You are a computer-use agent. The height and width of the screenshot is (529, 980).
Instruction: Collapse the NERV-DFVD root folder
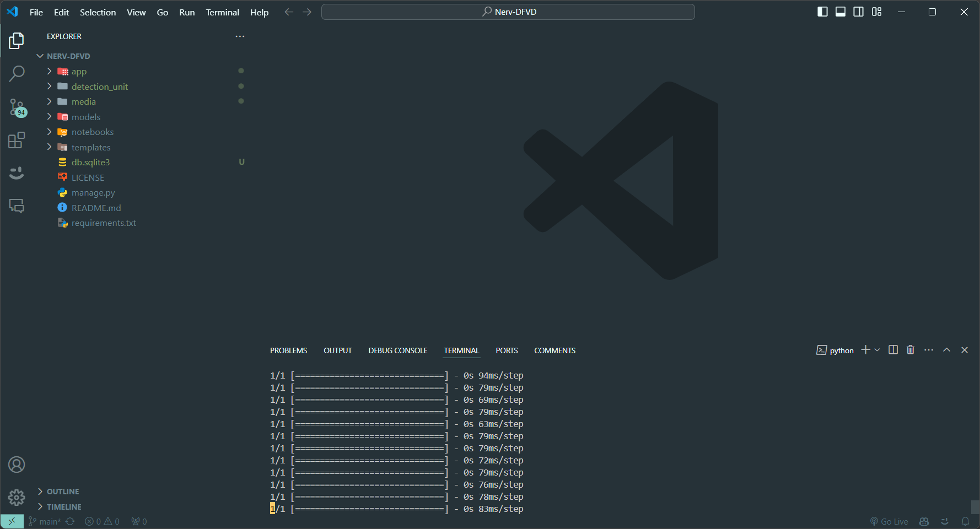click(x=40, y=56)
